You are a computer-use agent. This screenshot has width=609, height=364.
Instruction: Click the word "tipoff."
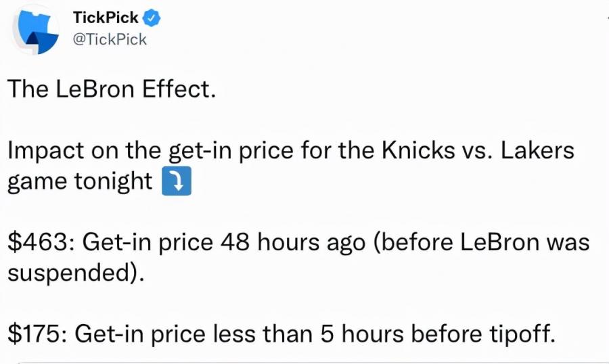pos(522,334)
